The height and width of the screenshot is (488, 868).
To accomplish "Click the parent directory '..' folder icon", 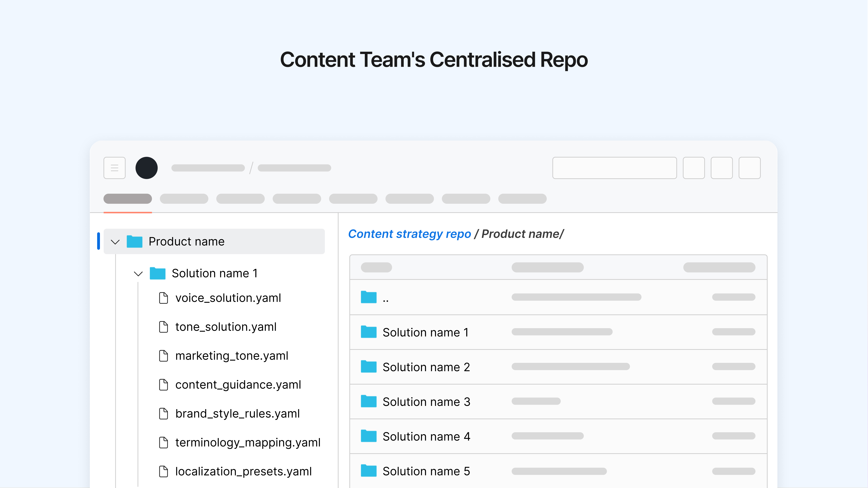I will (x=369, y=297).
